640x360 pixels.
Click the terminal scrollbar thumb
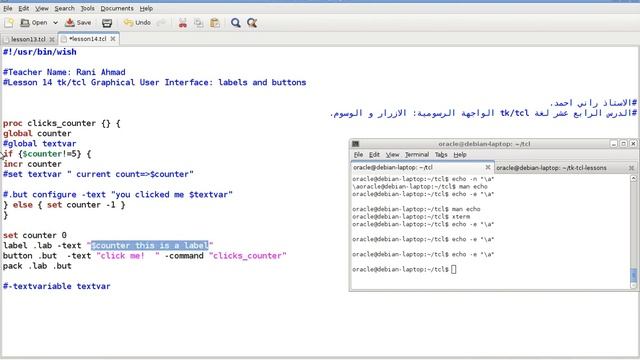point(633,276)
